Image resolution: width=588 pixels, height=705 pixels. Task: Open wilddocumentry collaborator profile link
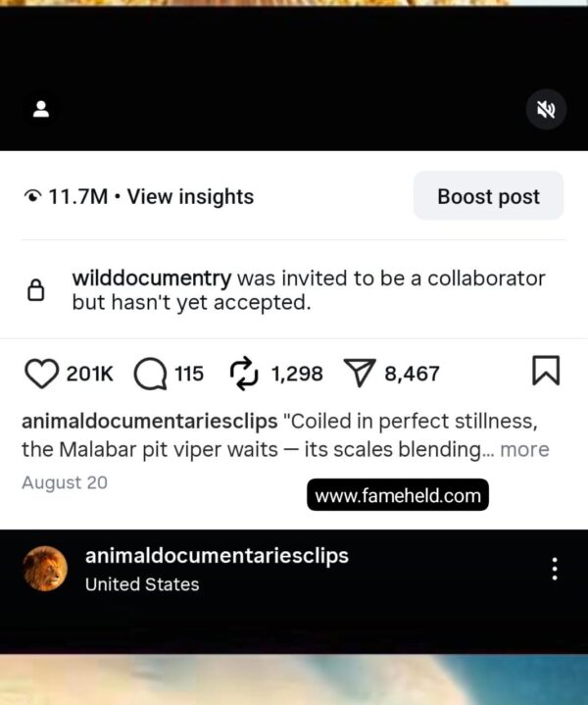(152, 278)
